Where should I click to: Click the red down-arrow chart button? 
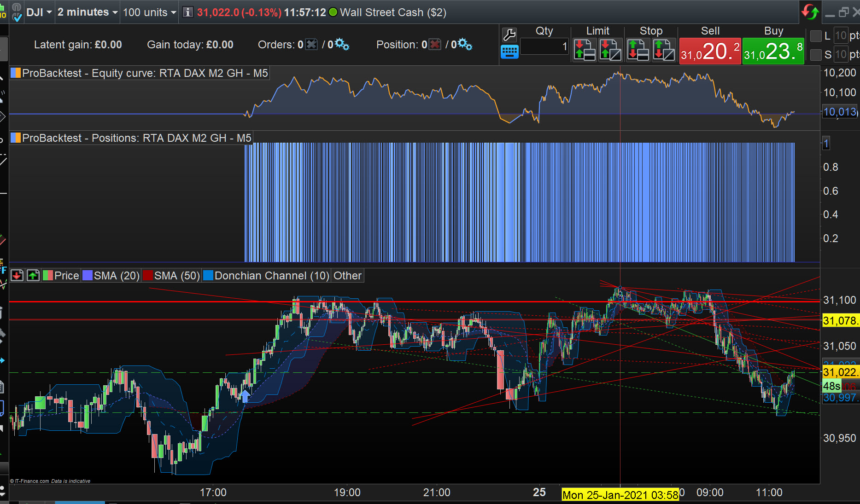coord(17,276)
